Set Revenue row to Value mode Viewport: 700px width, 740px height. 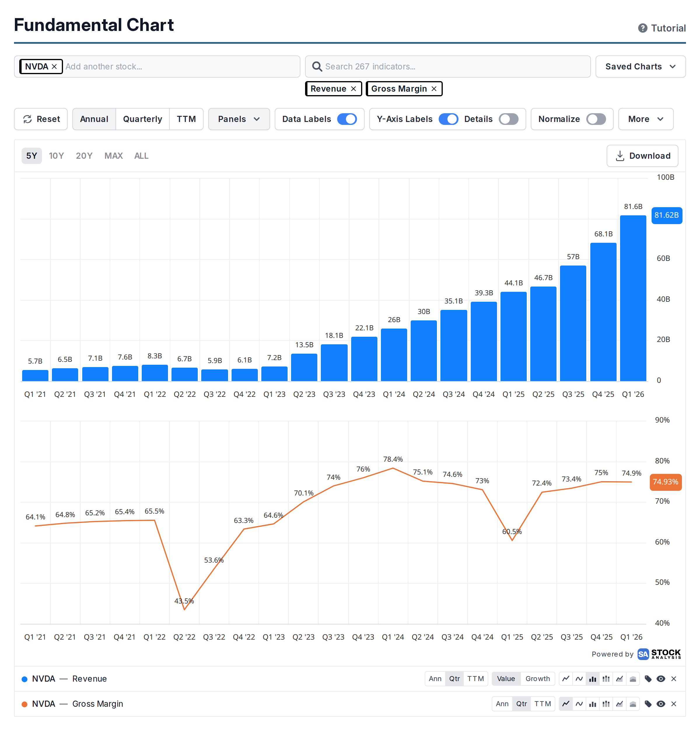(506, 679)
